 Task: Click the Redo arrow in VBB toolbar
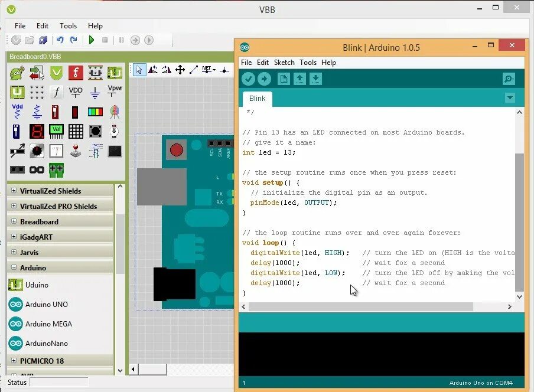click(73, 40)
